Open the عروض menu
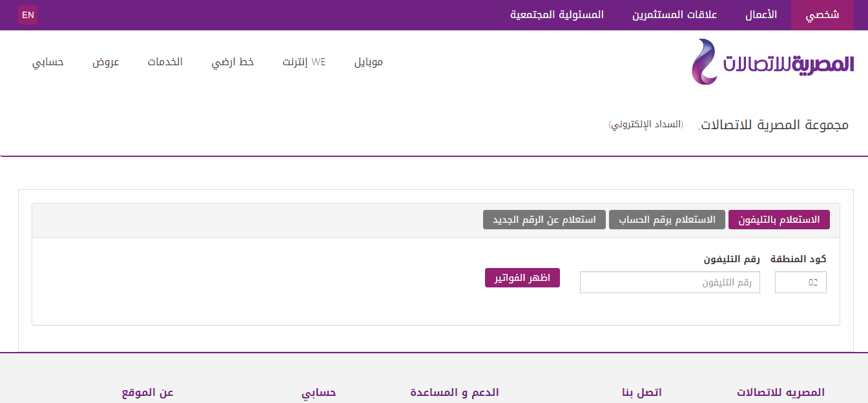 pyautogui.click(x=106, y=62)
